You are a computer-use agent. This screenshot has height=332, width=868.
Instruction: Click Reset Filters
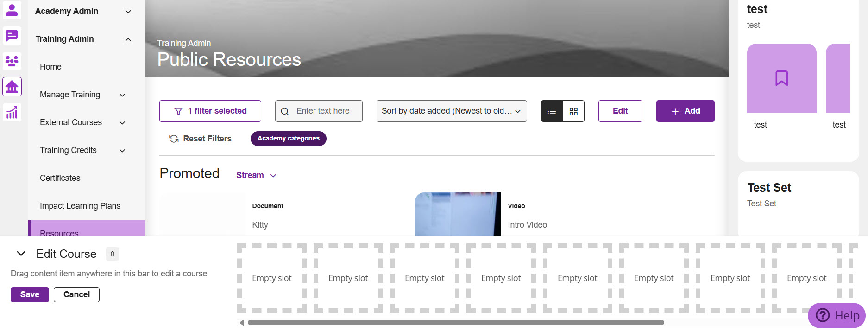click(200, 139)
